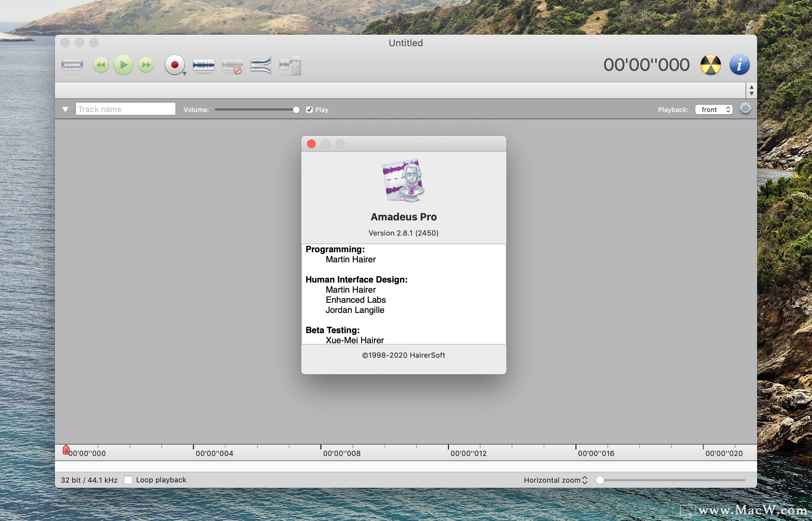Click timeline at 00'00''012
Screen dimensions: 812x521
click(468, 453)
